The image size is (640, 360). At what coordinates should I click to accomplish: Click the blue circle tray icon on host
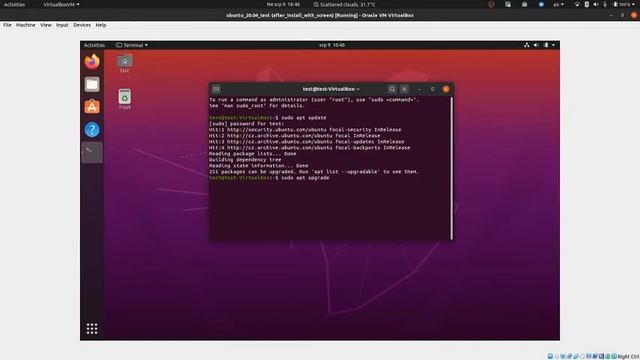click(x=541, y=4)
